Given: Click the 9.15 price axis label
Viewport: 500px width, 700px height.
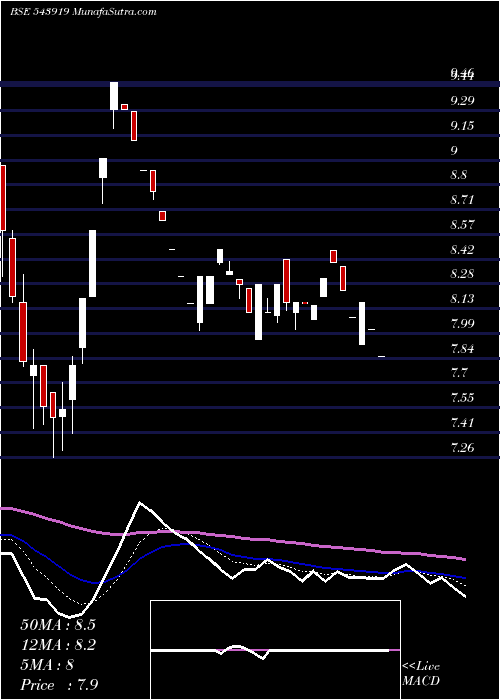Looking at the screenshot, I should tap(462, 126).
